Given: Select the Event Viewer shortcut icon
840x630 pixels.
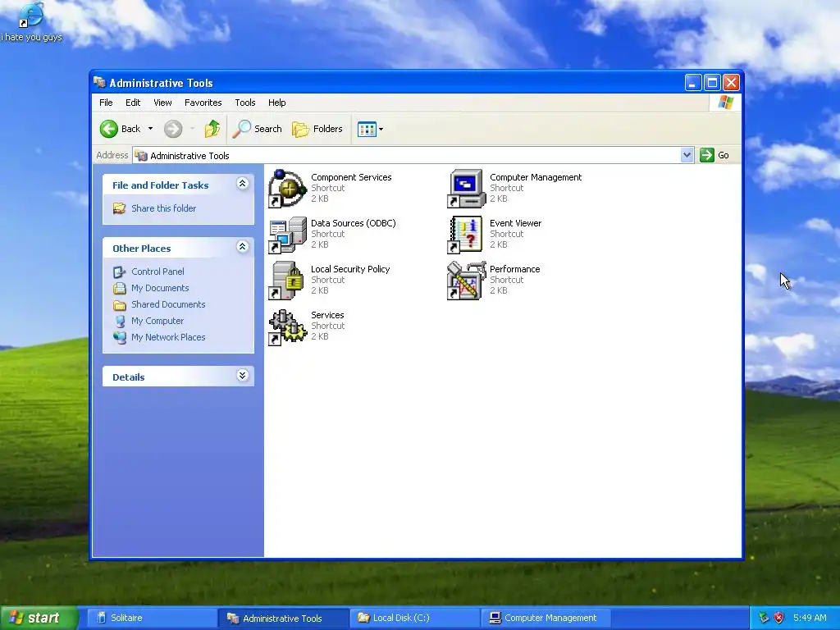Looking at the screenshot, I should pos(467,235).
